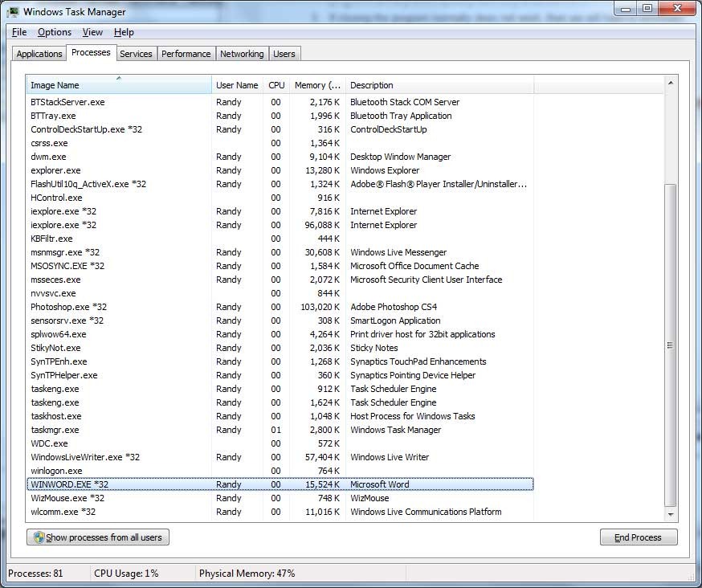702x588 pixels.
Task: Select the csrss.exe process
Action: click(x=280, y=143)
